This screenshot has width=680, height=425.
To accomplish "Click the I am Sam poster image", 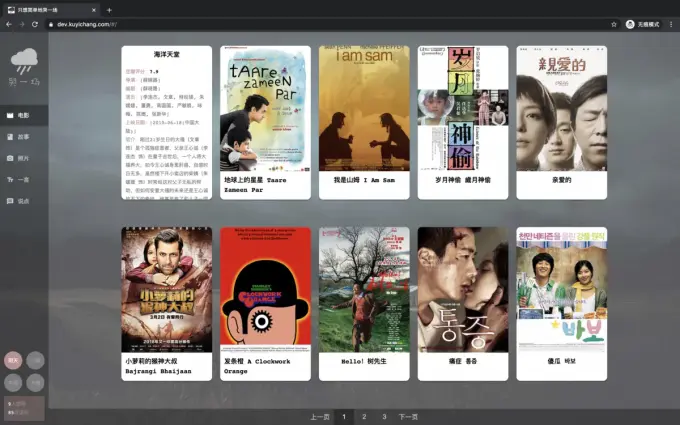I will [364, 108].
